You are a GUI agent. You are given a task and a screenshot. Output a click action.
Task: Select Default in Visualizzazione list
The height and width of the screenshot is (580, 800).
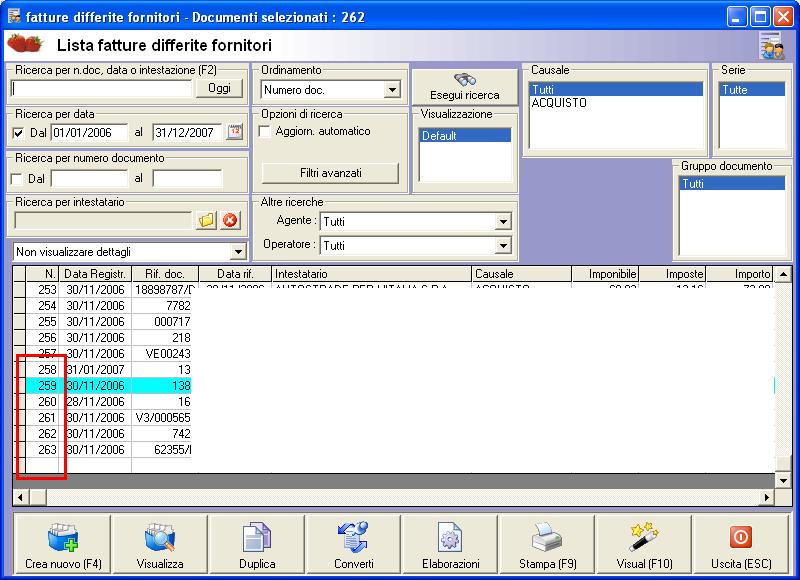pos(465,136)
